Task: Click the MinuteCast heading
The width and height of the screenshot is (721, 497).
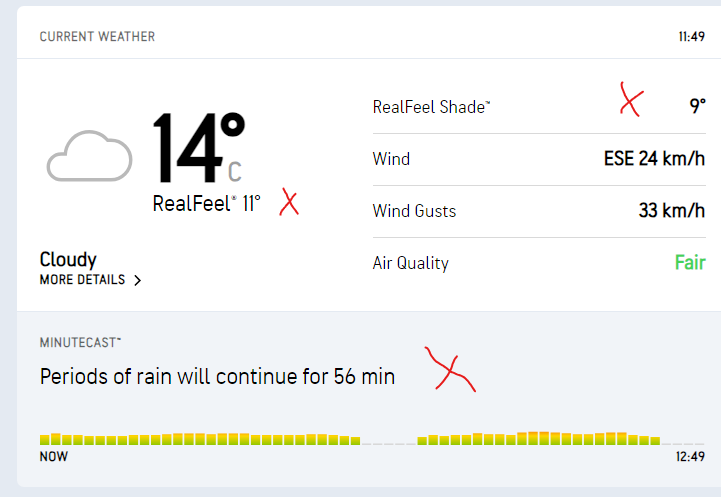Action: pos(80,342)
